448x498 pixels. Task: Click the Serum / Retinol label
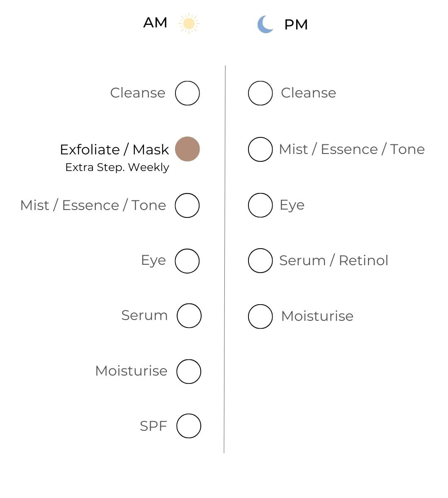pos(334,261)
